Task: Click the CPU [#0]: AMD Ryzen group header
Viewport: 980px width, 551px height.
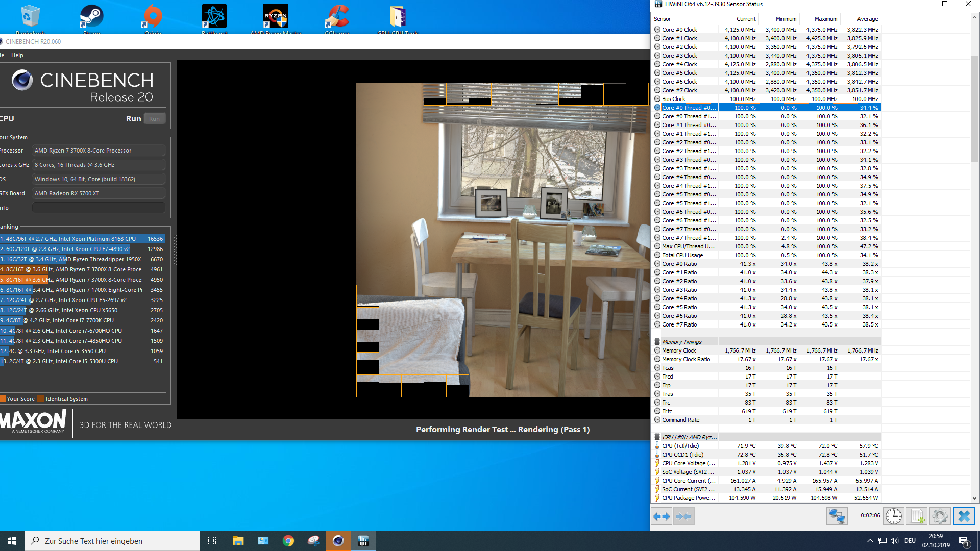Action: click(689, 437)
